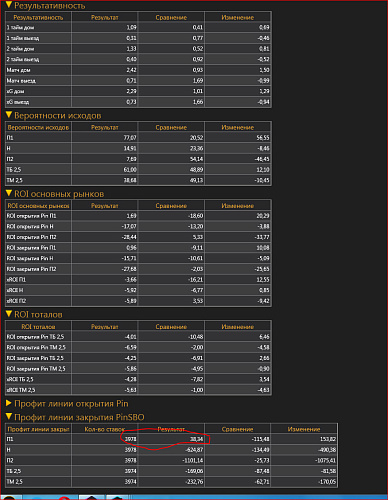The height and width of the screenshot is (500, 388).
Task: Click Изменение header in ROI тоталов table
Action: (x=238, y=327)
